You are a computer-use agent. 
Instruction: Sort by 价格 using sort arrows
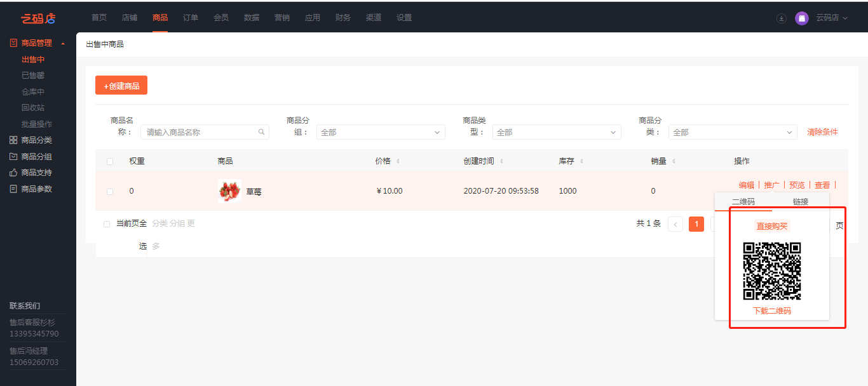click(398, 161)
